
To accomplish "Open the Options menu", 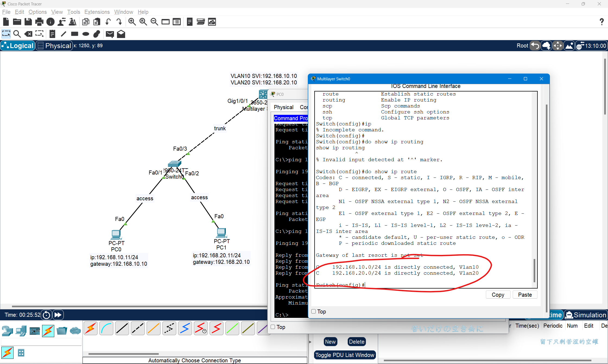I will [x=37, y=12].
